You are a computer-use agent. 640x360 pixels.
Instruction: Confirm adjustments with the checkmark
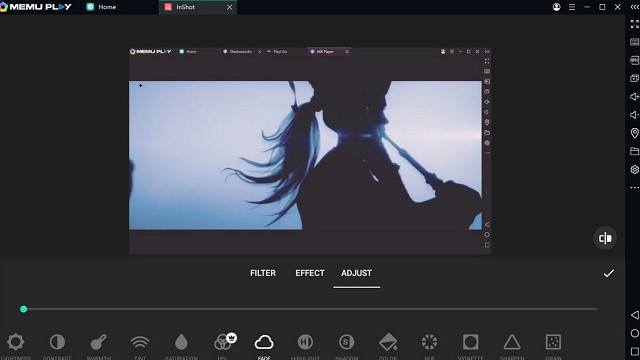609,273
